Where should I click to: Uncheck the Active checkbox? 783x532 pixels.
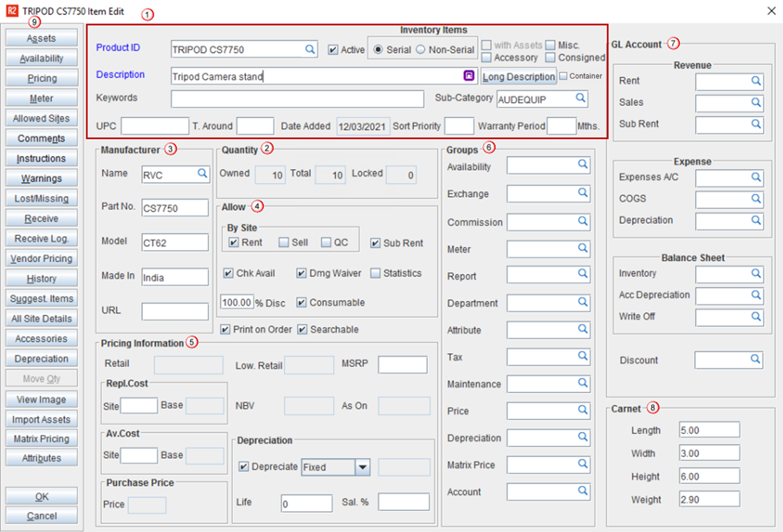click(x=333, y=49)
